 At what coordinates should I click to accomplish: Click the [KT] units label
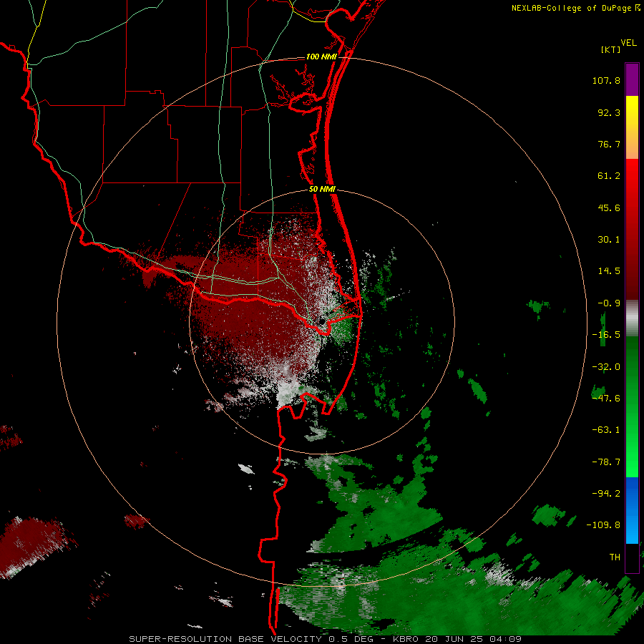611,49
